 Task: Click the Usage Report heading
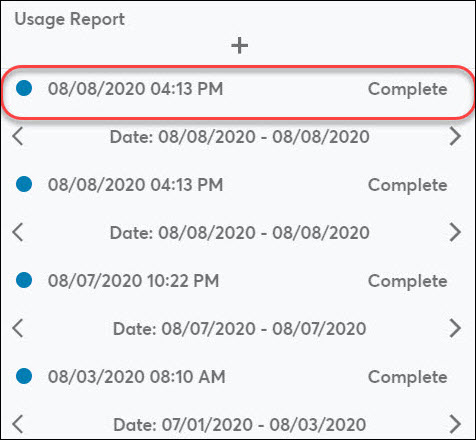pos(70,19)
